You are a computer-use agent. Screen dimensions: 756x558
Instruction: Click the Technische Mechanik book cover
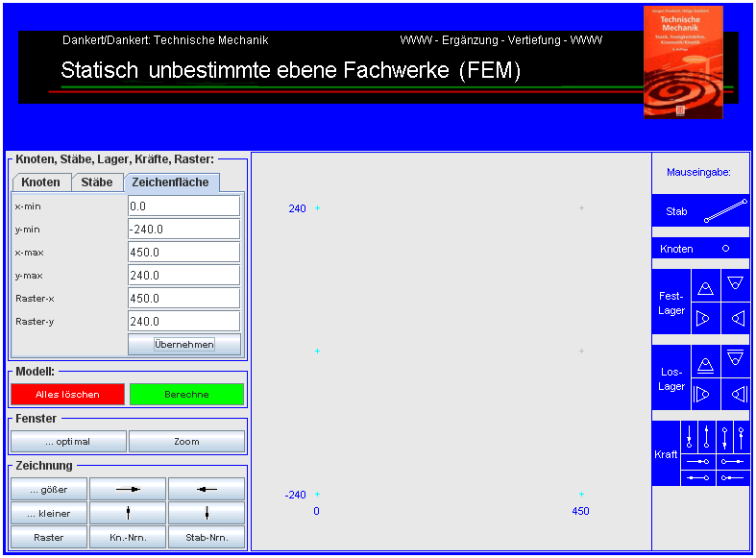681,62
